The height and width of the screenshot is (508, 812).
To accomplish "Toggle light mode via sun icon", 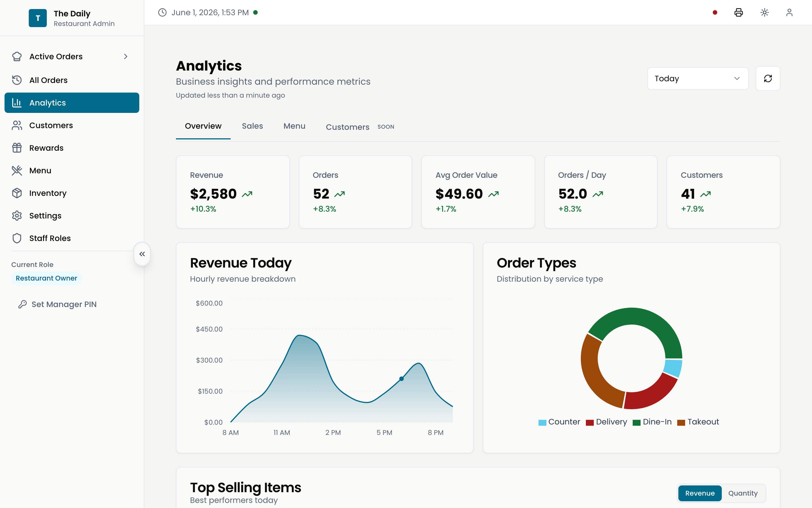I will tap(765, 12).
